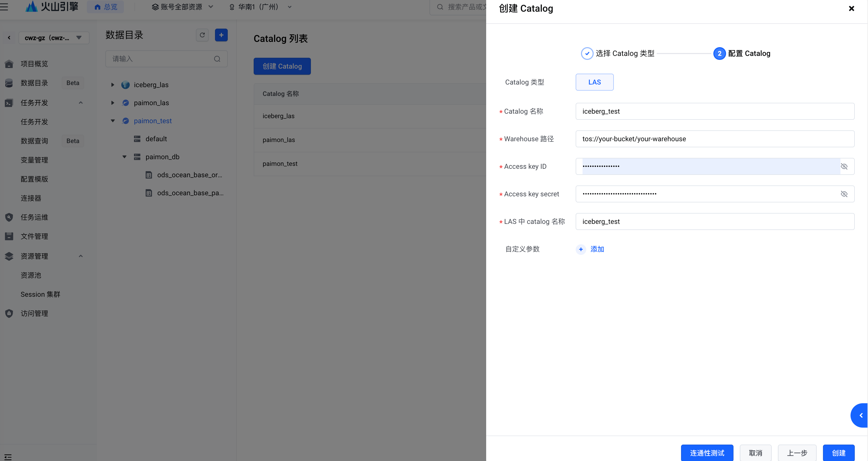Click the Warehouse 路径 input field
868x461 pixels.
point(714,139)
